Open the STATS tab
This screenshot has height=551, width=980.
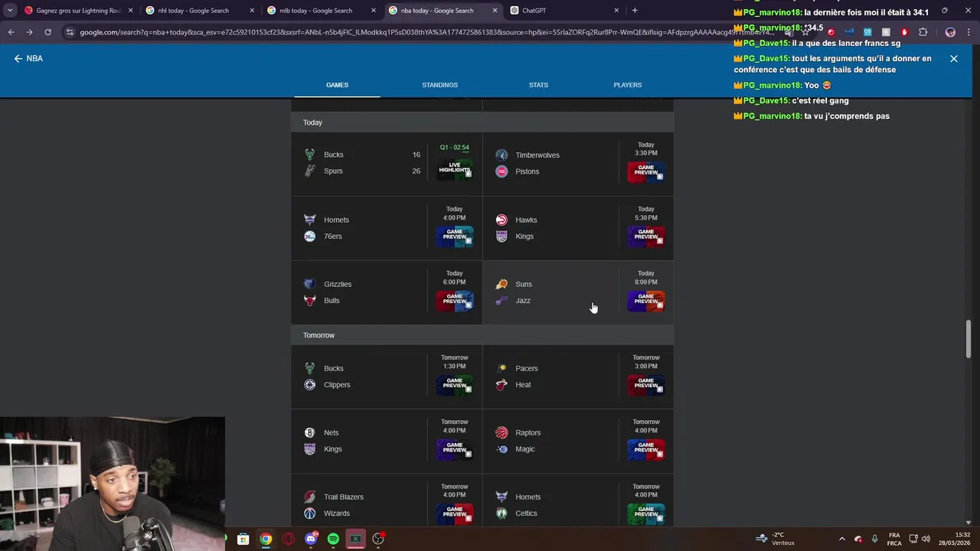[538, 85]
